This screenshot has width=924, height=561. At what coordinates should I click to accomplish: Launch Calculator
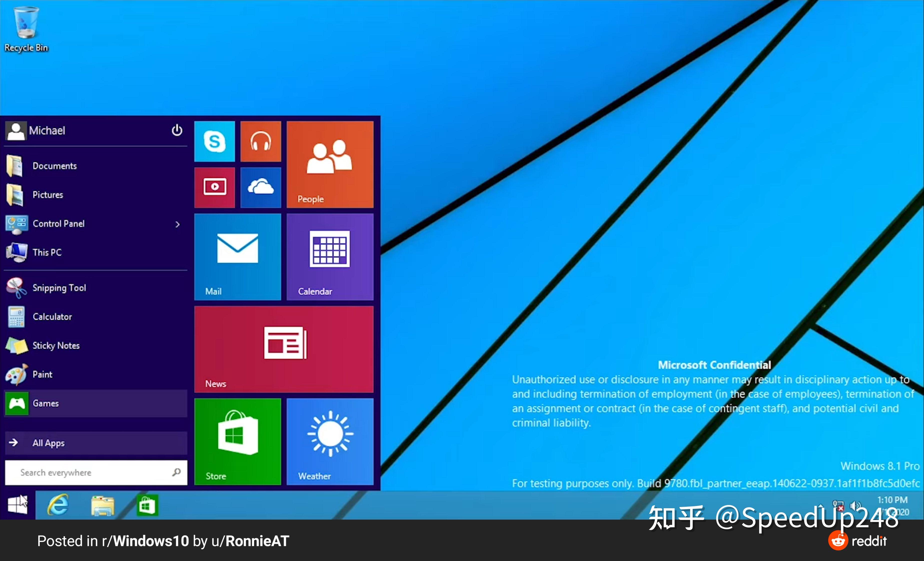(96, 316)
